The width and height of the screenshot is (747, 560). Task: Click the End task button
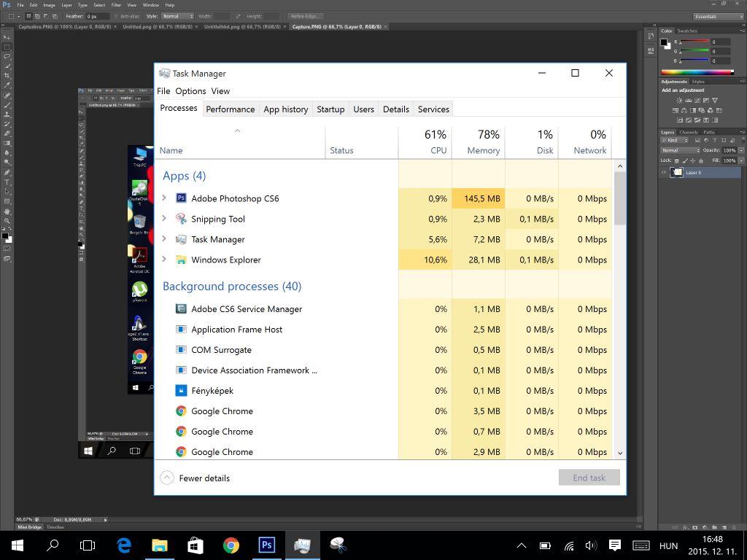coord(589,478)
